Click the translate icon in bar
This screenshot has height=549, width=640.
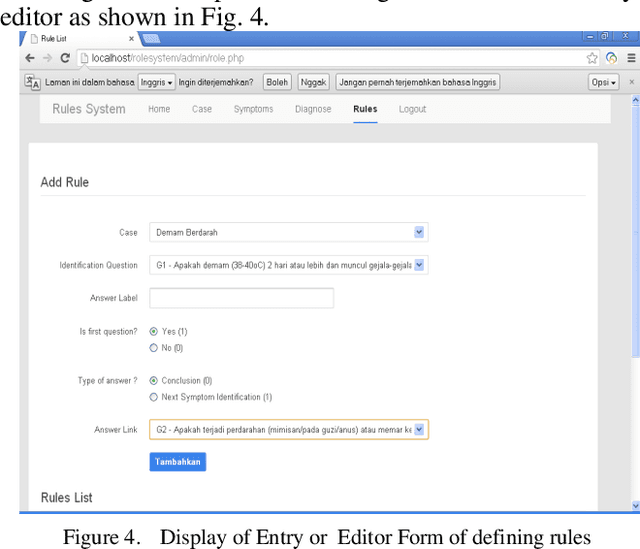[x=32, y=83]
